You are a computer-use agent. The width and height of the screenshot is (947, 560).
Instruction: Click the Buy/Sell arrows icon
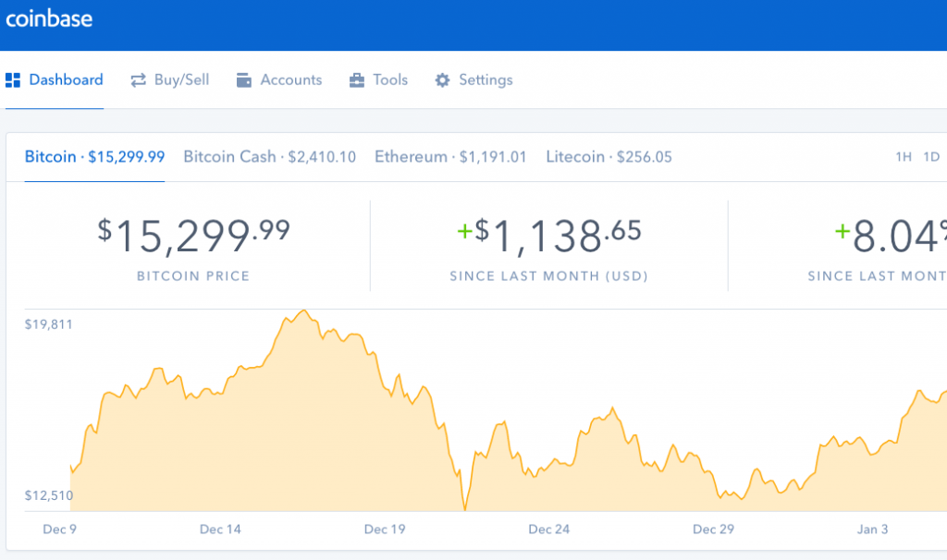click(139, 80)
